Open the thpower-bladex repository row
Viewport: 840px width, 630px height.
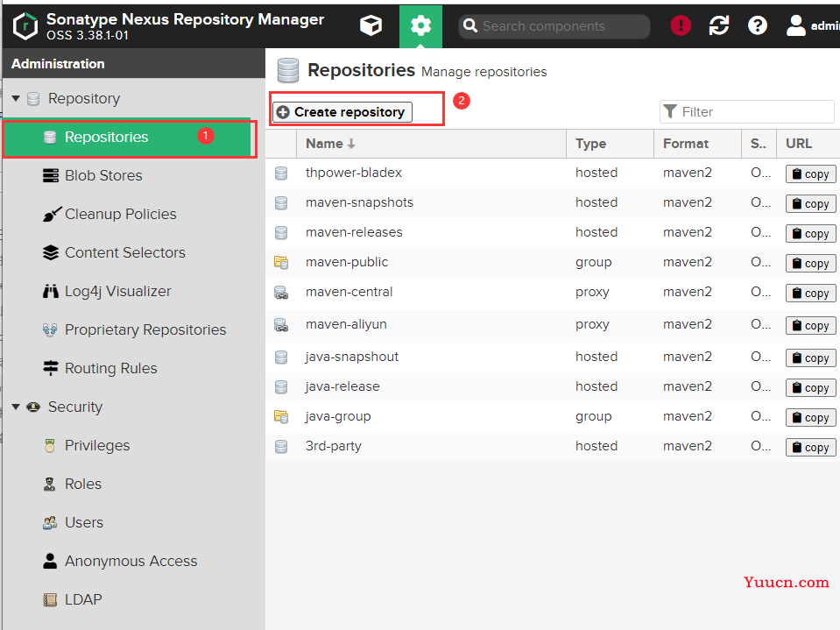pyautogui.click(x=553, y=173)
